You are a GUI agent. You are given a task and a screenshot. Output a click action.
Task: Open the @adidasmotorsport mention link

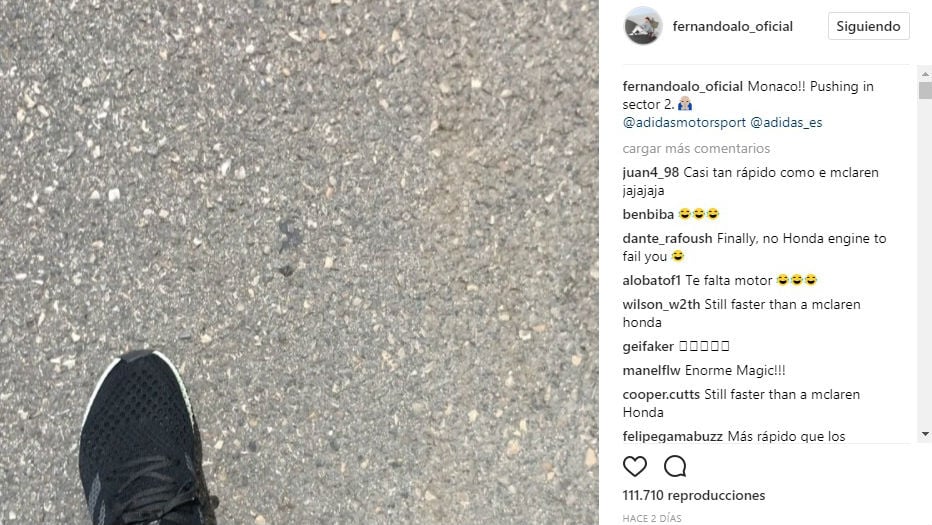pos(684,122)
